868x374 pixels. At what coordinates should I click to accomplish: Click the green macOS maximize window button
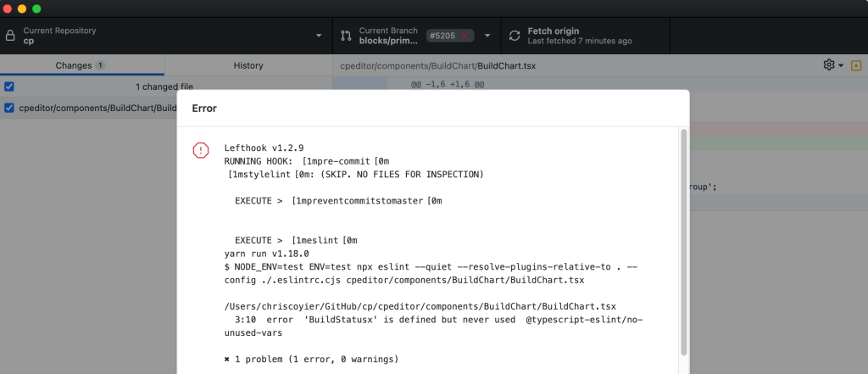(x=36, y=8)
